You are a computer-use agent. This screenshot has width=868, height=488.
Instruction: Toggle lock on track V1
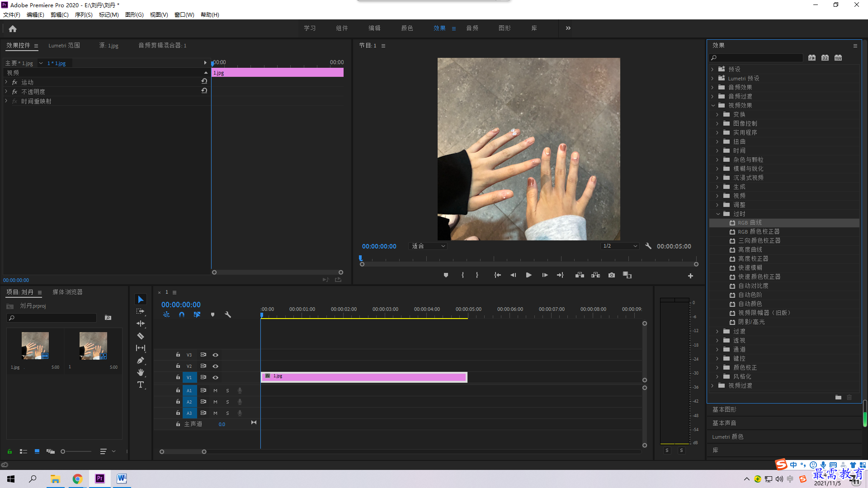coord(178,377)
